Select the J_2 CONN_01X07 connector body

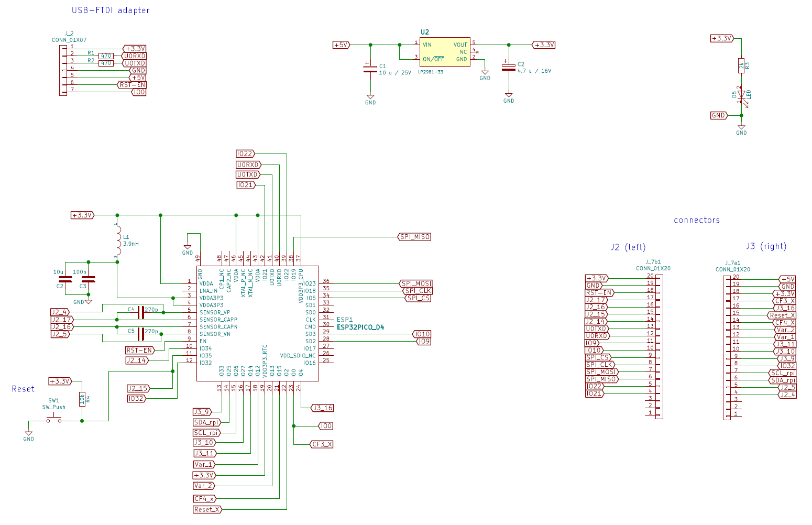(63, 70)
